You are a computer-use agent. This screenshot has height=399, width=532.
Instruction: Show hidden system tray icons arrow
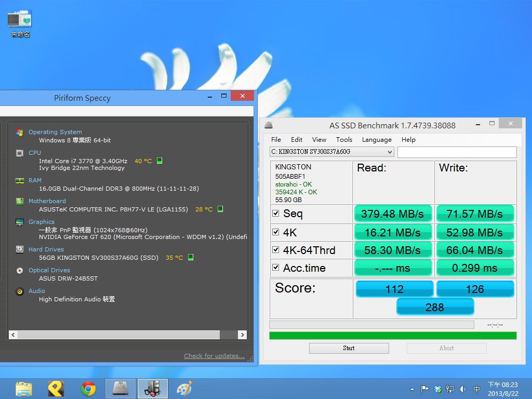coord(412,389)
